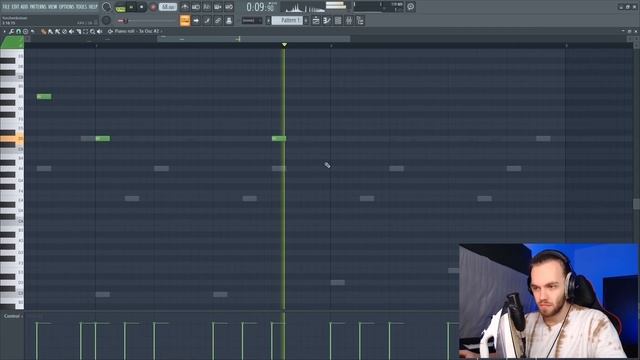Open piano roll magnet snap options

(x=18, y=31)
